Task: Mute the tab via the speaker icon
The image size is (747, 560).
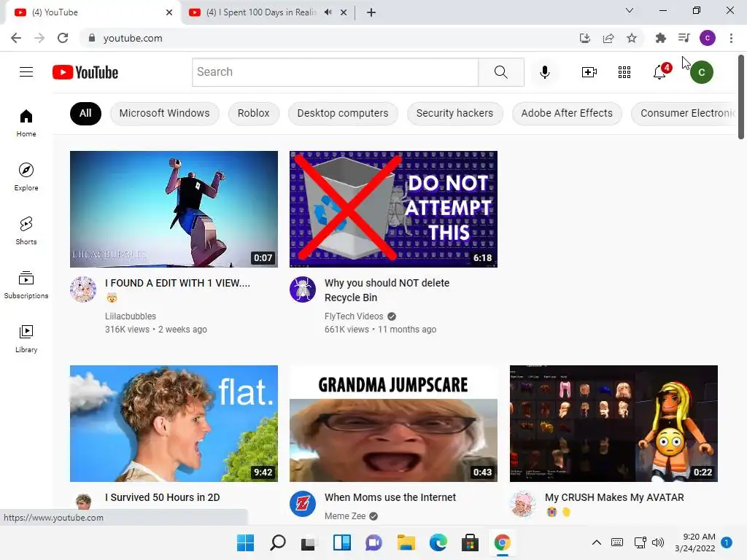Action: [x=328, y=12]
